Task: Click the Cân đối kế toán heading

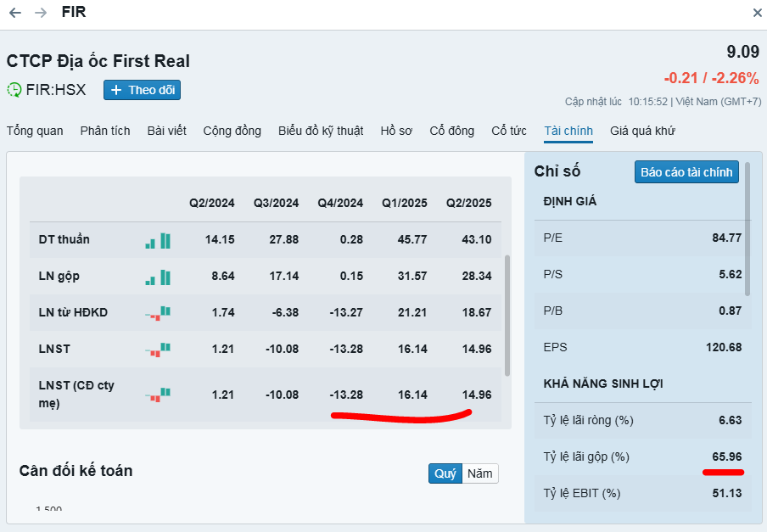Action: tap(76, 471)
